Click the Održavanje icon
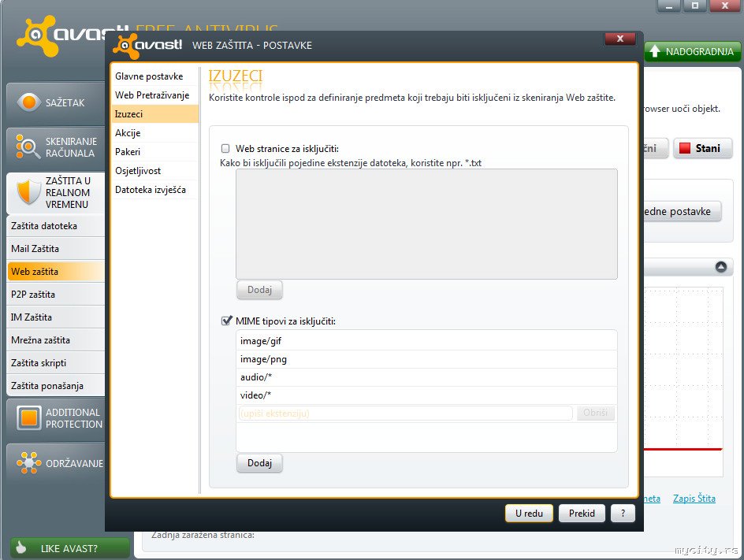Screen dimensions: 744x560 click(x=28, y=463)
